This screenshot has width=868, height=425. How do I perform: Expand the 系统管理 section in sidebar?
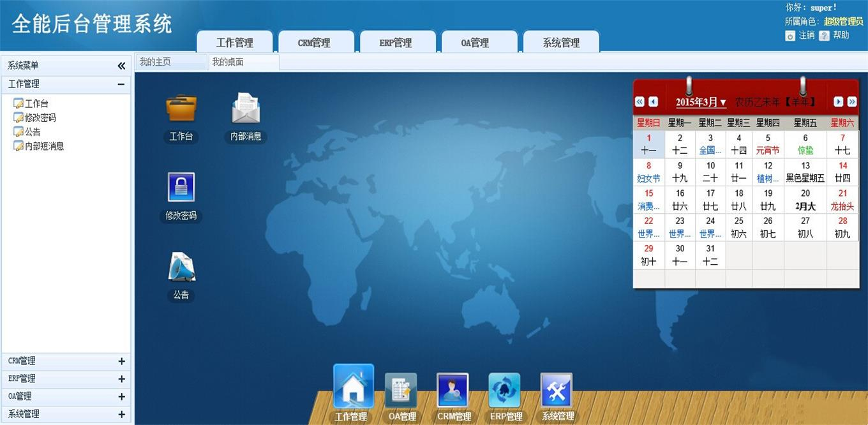coord(121,414)
